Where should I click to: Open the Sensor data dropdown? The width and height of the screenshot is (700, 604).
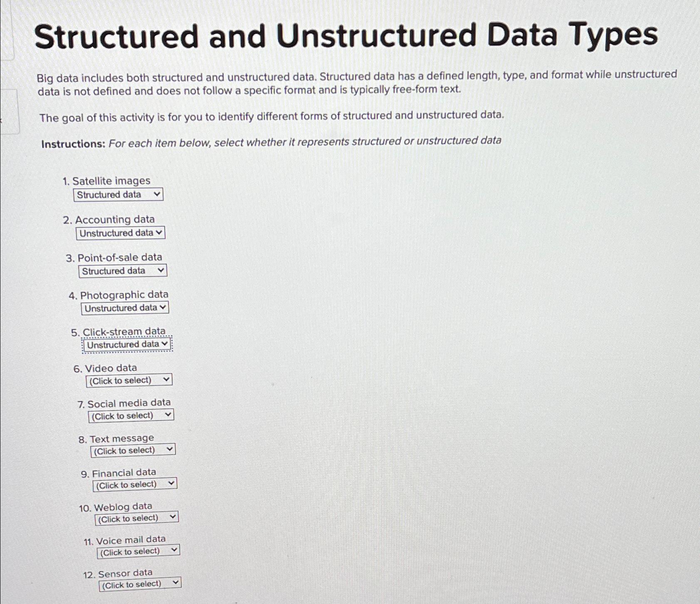pyautogui.click(x=140, y=583)
